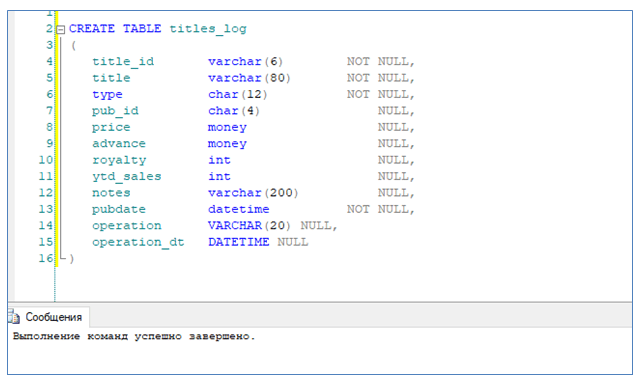Click the operation column name on line 14
The width and height of the screenshot is (641, 383).
(127, 226)
